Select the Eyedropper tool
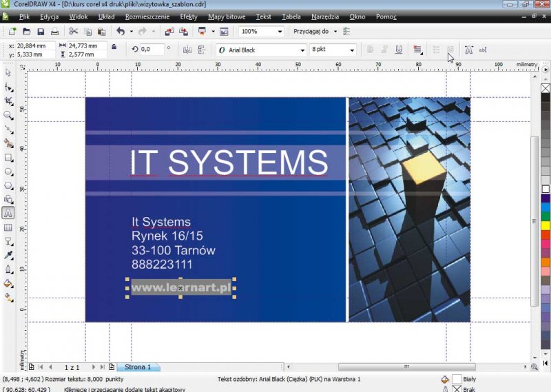 coord(8,255)
